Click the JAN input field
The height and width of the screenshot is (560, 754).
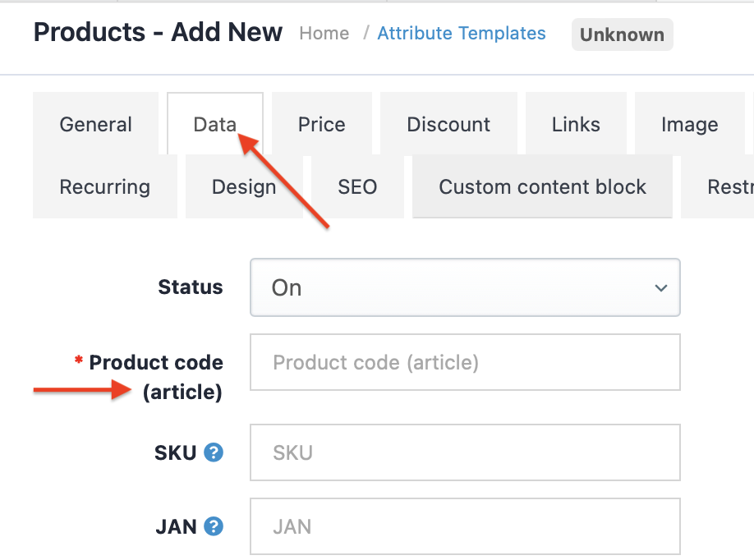[465, 526]
